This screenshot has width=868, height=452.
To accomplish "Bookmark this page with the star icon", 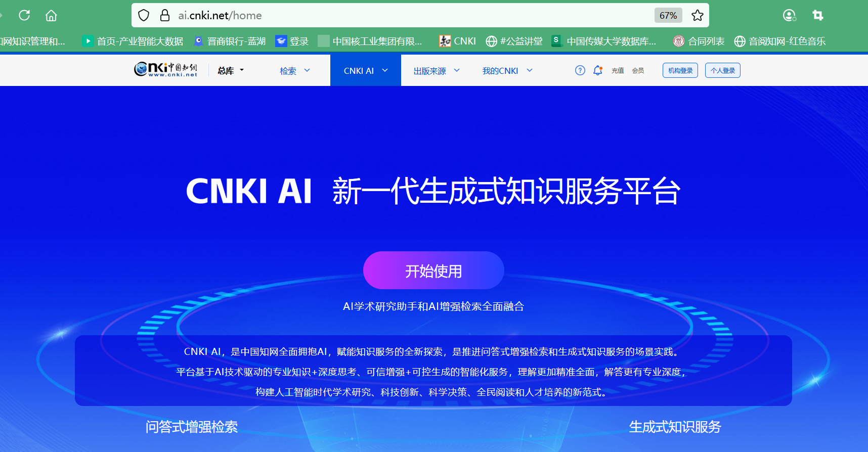I will 698,16.
